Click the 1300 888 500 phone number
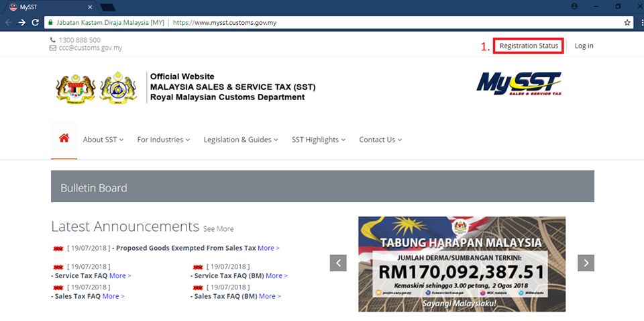Screen dimensions: 644x321 coord(80,40)
